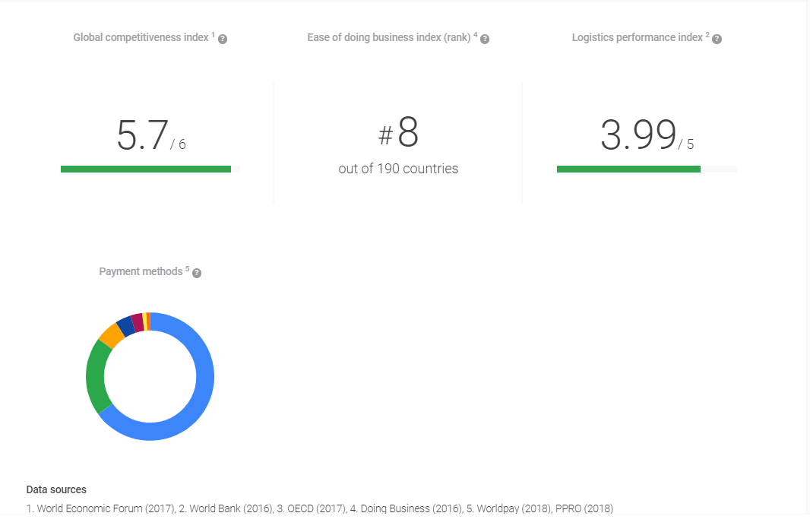Open help tooltip for Ease of doing business
Screen dimensions: 810x532
[485, 39]
